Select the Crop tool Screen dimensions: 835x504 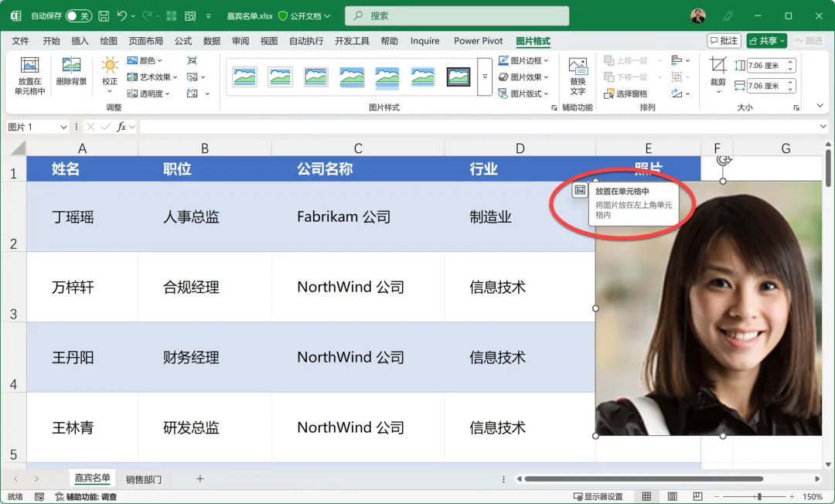tap(717, 66)
